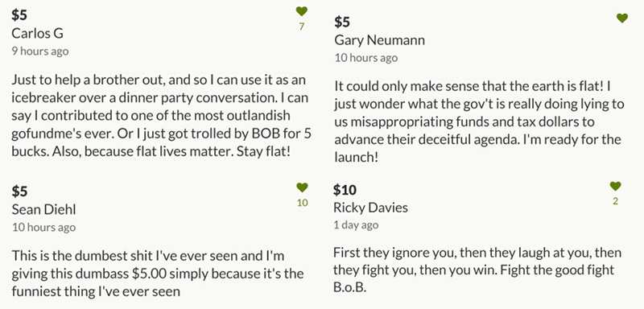Click Carlos G's comment about icebreaker
This screenshot has width=644, height=309.
159,116
